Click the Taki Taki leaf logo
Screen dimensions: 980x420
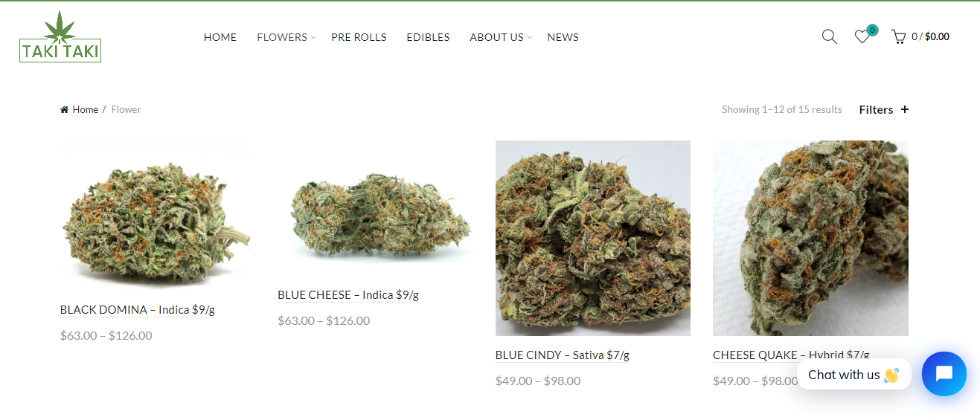[x=60, y=36]
